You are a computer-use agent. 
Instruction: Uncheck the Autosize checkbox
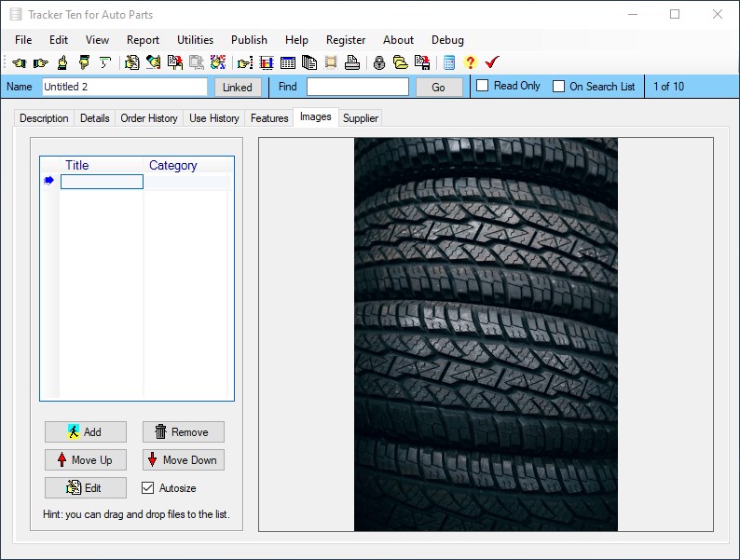pos(147,488)
